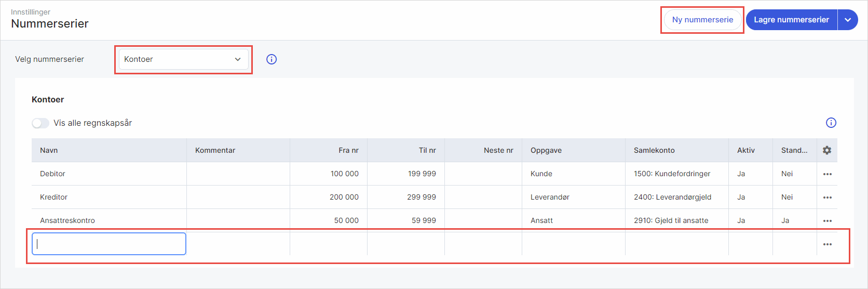Open the three-dot menu for the Debitor row
868x289 pixels.
coord(828,174)
